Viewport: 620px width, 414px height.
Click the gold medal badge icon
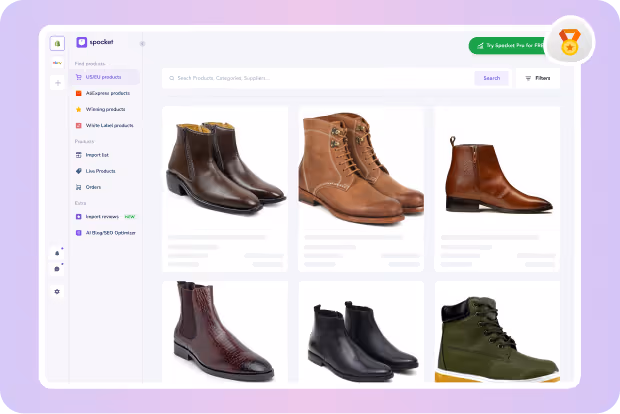[570, 42]
